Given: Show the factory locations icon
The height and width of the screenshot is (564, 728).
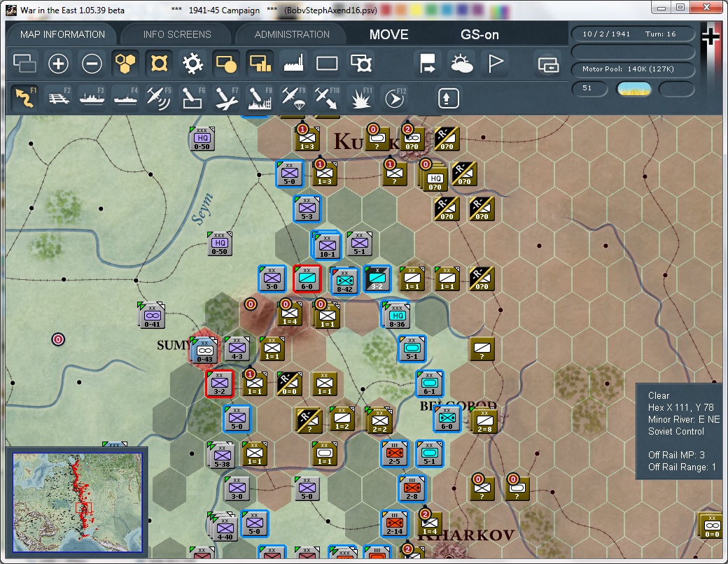Looking at the screenshot, I should [x=293, y=63].
